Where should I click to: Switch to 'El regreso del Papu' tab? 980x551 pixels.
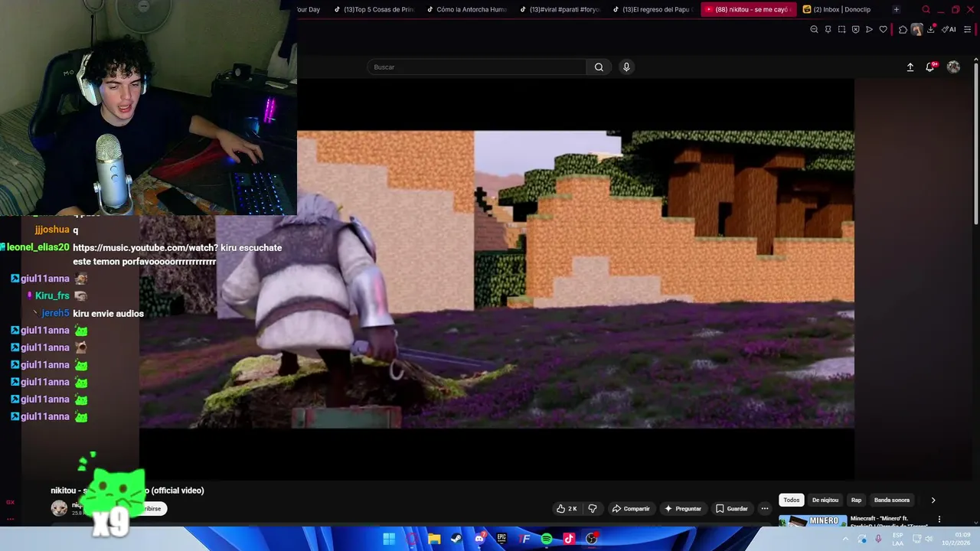pos(654,10)
